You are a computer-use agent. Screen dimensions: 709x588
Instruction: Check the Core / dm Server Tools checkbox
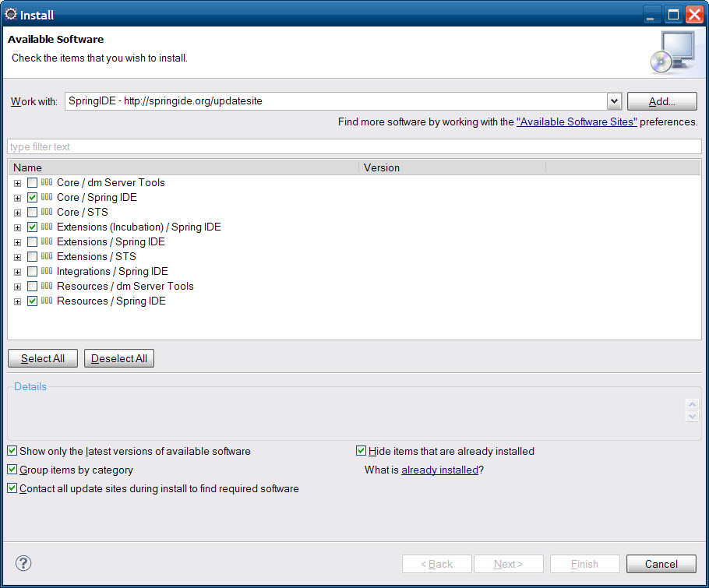coord(32,182)
